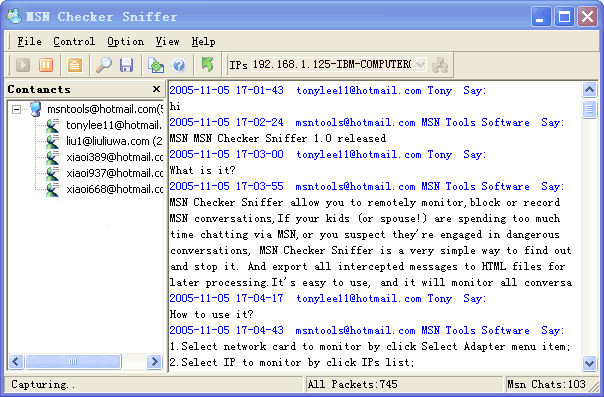The image size is (604, 397).
Task: Click the 'hi' message line from Tony
Action: (175, 106)
